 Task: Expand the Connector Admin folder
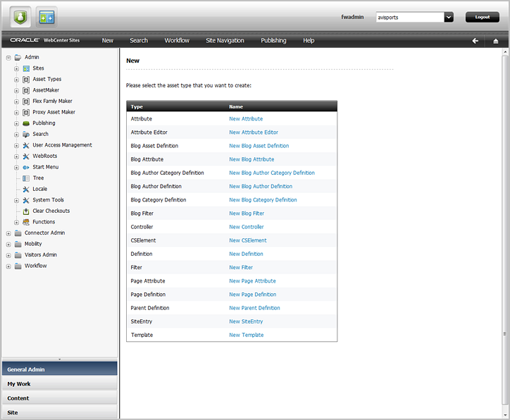[x=8, y=233]
